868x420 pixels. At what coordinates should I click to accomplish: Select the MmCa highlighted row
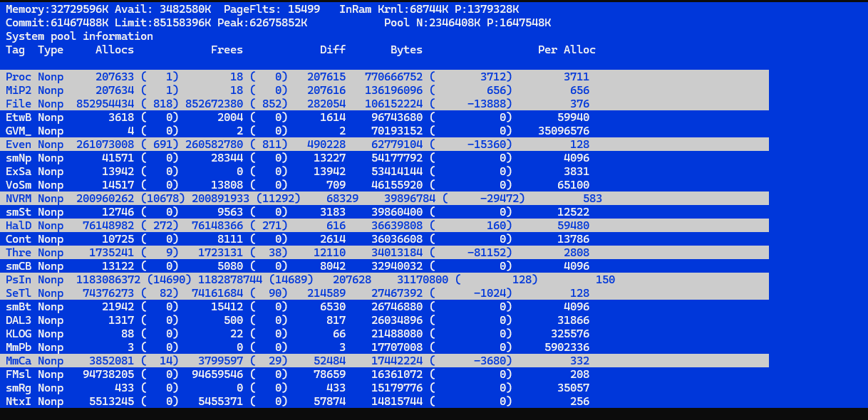click(x=18, y=360)
